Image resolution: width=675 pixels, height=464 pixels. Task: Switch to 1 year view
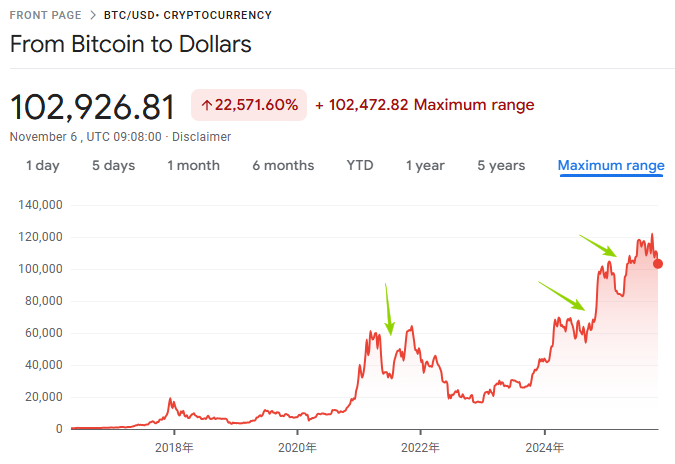(x=425, y=165)
